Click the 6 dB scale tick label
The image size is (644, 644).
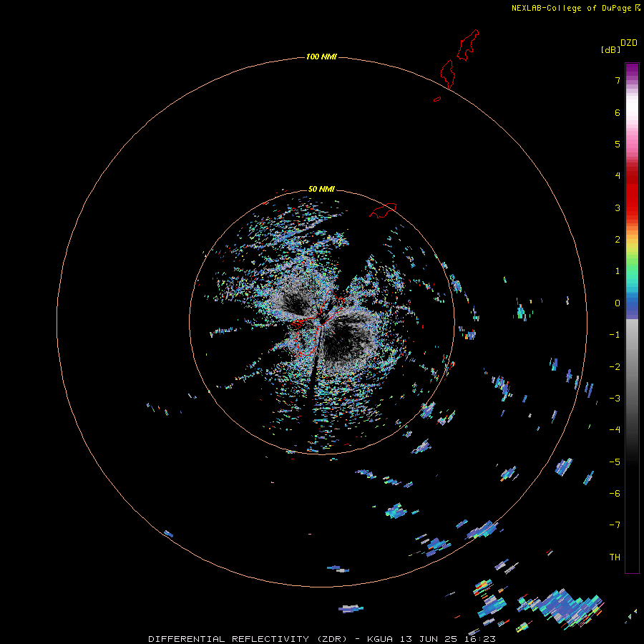pos(618,112)
